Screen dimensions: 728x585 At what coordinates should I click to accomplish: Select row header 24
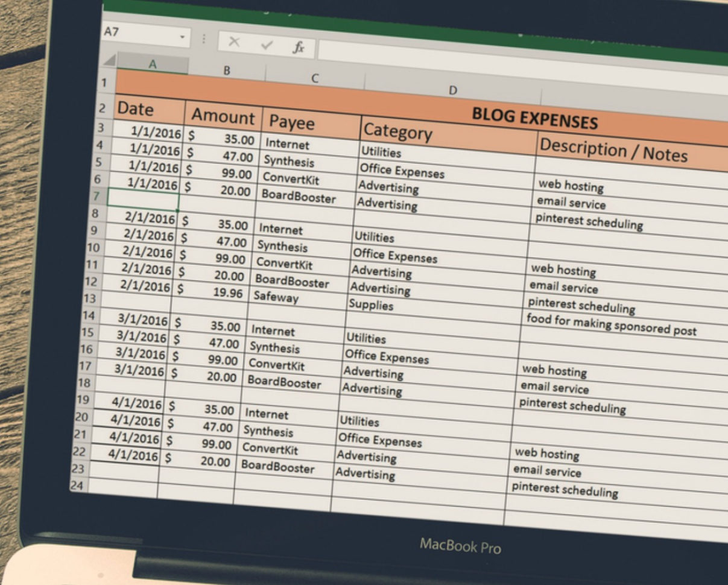click(78, 484)
